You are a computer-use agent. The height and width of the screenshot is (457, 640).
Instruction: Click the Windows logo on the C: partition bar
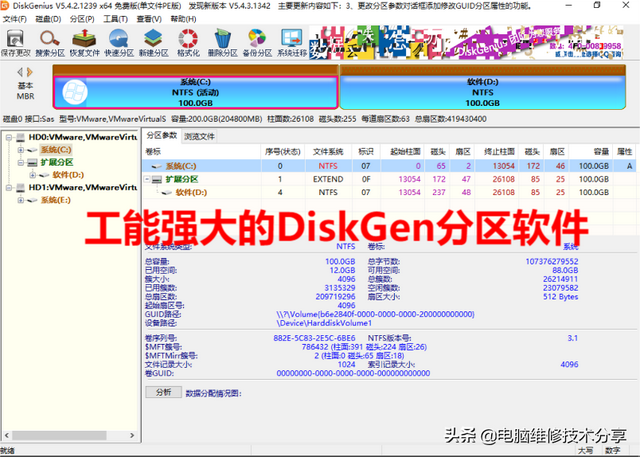tap(75, 92)
